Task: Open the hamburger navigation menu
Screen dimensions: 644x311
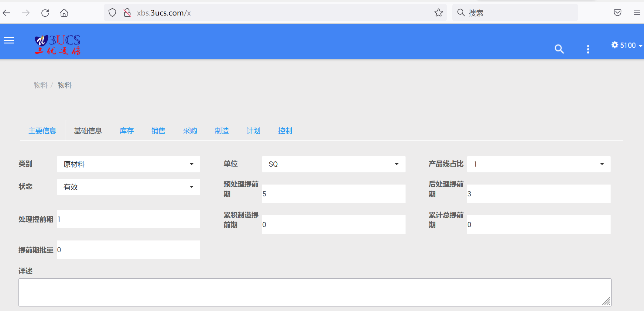Action: pyautogui.click(x=9, y=40)
